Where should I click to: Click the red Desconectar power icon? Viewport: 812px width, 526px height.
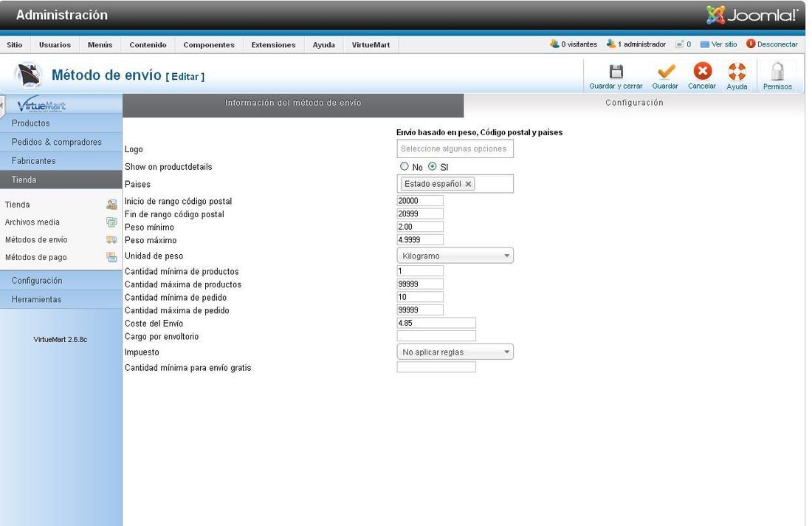(751, 44)
